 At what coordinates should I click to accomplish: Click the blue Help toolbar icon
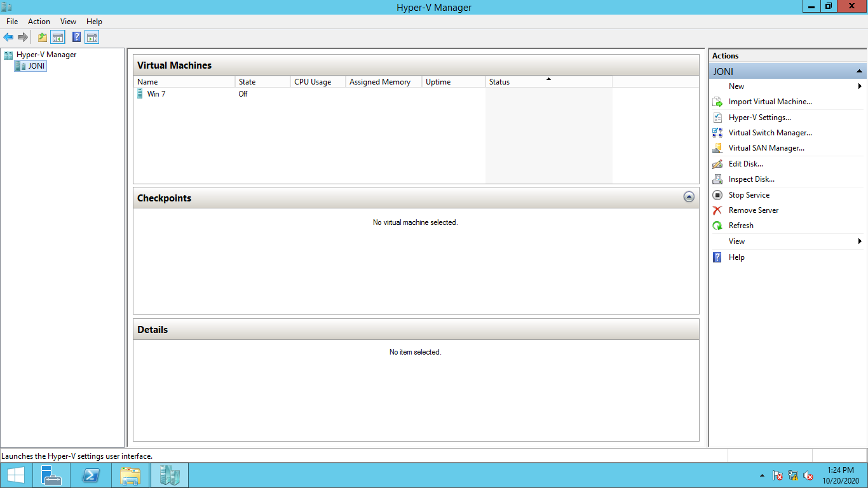77,37
